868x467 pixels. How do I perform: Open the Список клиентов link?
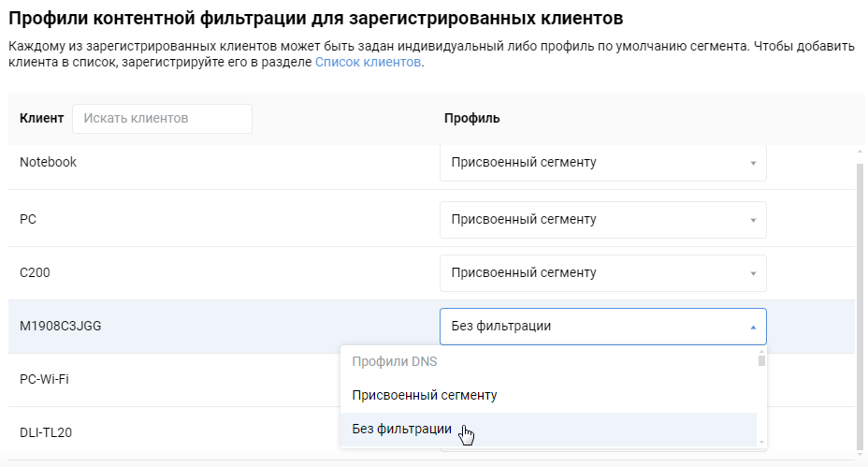(x=369, y=63)
